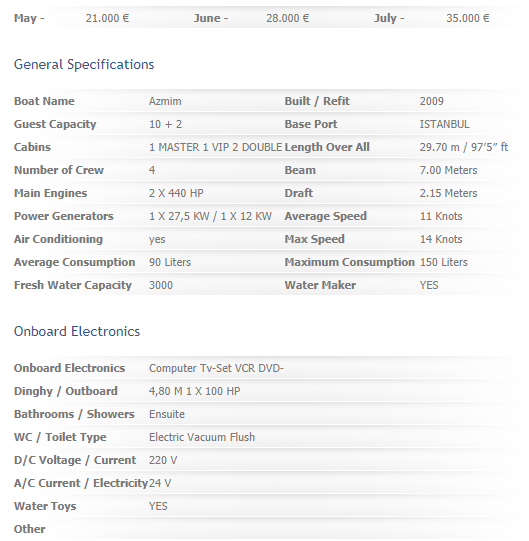Select the July price 35.000 €
Viewport: 529px width, 541px height.
468,18
